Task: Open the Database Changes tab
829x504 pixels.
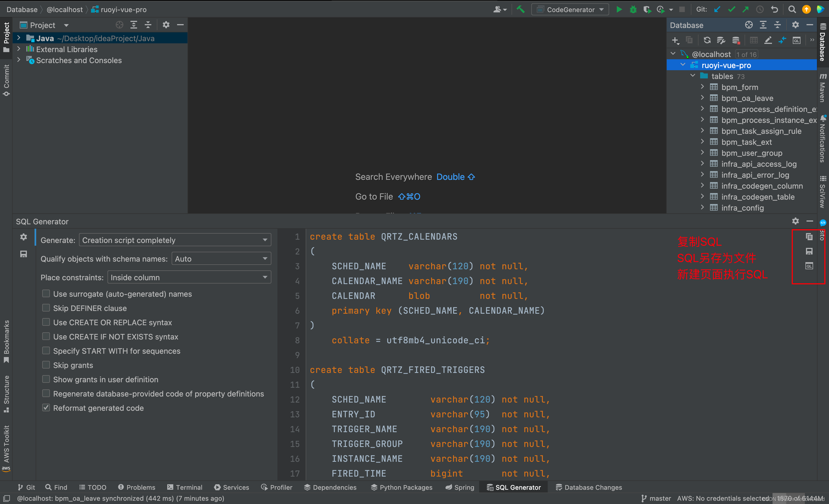Action: click(588, 487)
